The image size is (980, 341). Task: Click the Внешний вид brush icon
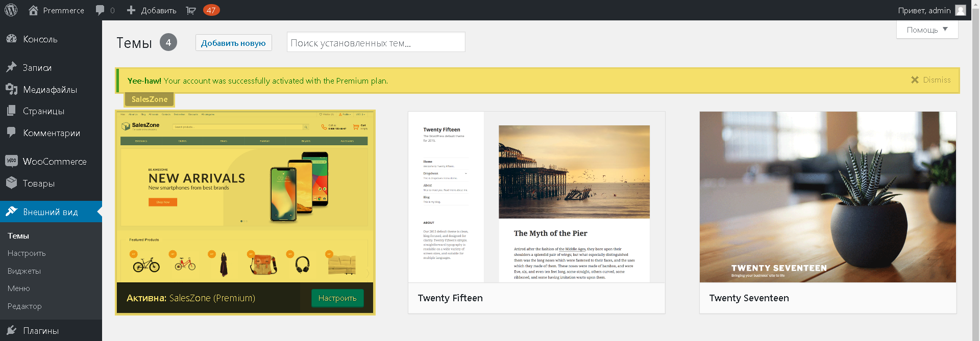(x=11, y=212)
